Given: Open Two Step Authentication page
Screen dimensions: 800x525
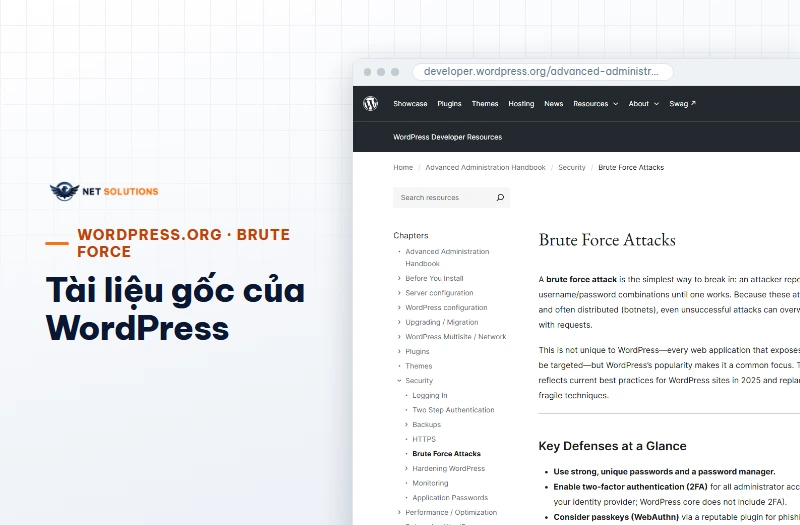Looking at the screenshot, I should point(453,410).
